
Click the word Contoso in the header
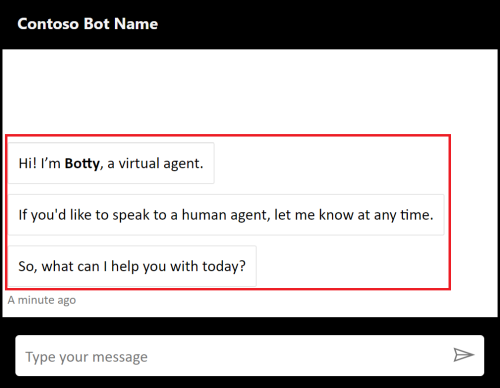48,24
